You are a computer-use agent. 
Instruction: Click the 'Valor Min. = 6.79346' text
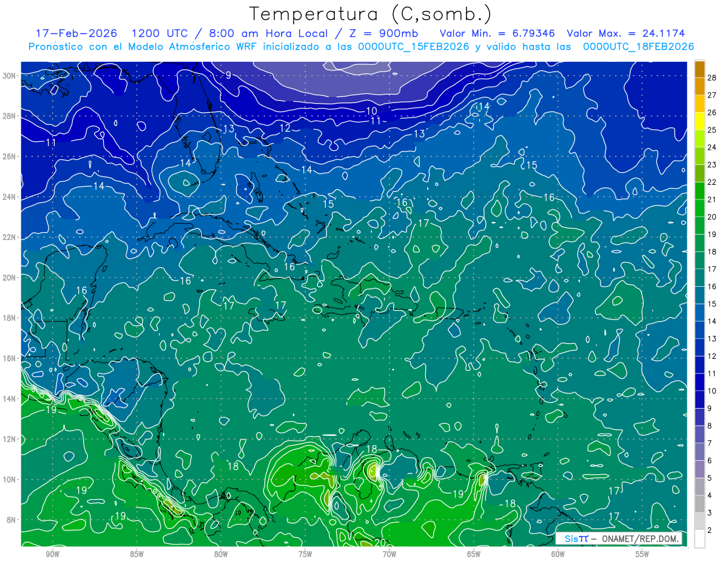click(x=497, y=33)
